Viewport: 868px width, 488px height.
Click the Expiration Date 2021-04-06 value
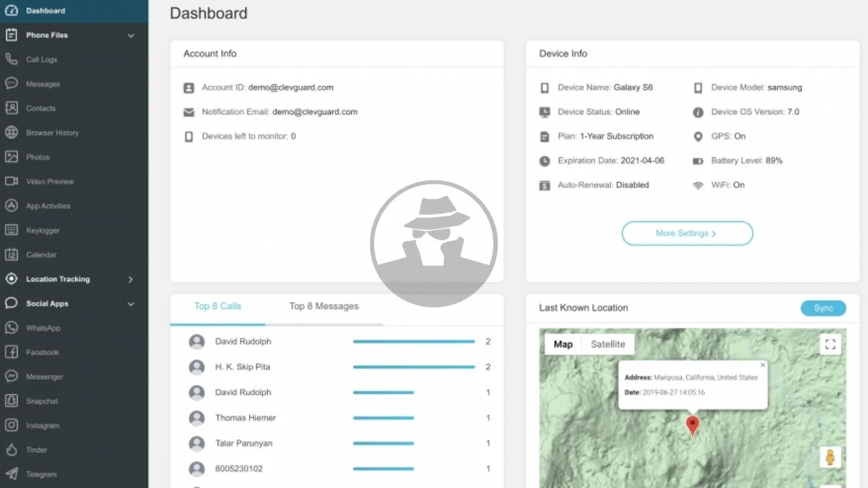pos(642,161)
